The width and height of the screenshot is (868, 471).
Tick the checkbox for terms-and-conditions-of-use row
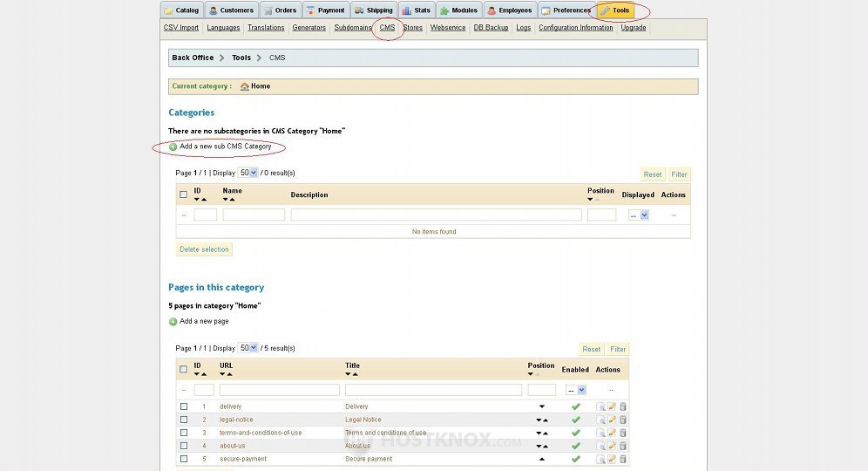coord(184,433)
